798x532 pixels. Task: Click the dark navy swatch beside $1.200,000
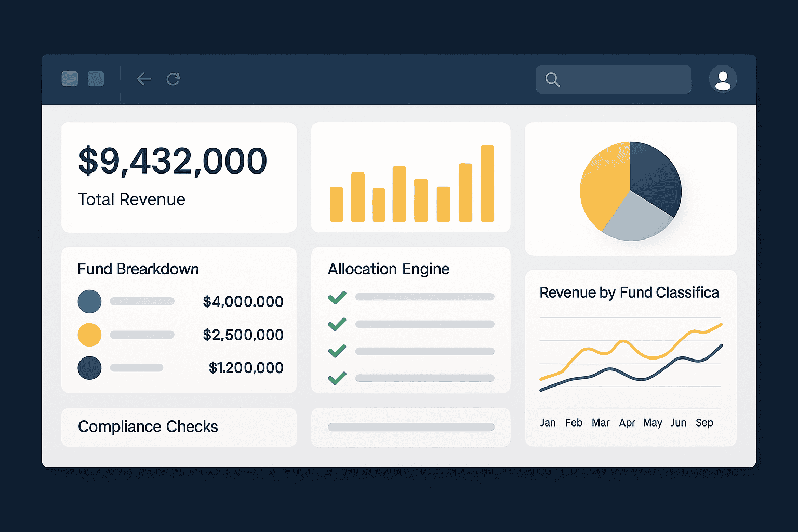tap(89, 368)
